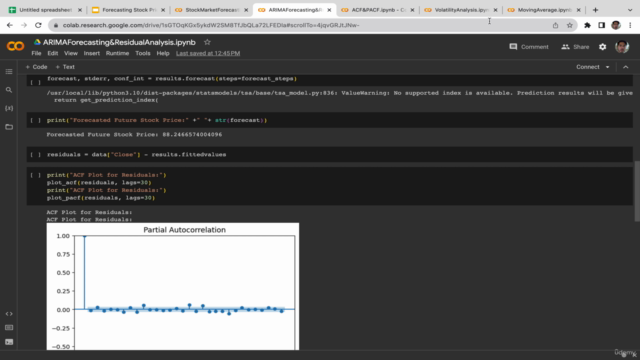640x360 pixels.
Task: Click the residuals = data["Close"] code line
Action: (136, 155)
